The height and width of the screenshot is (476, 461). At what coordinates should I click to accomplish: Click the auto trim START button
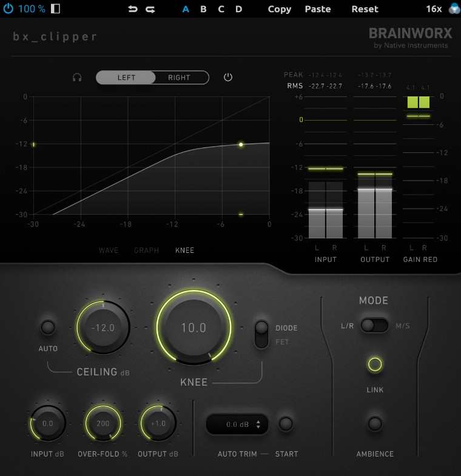pos(286,424)
